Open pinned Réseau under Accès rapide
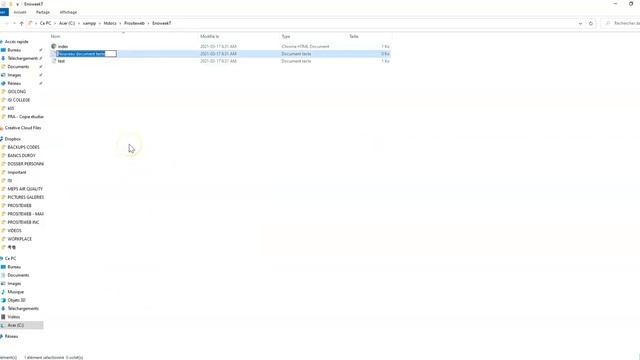Image resolution: width=640 pixels, height=360 pixels. click(14, 83)
